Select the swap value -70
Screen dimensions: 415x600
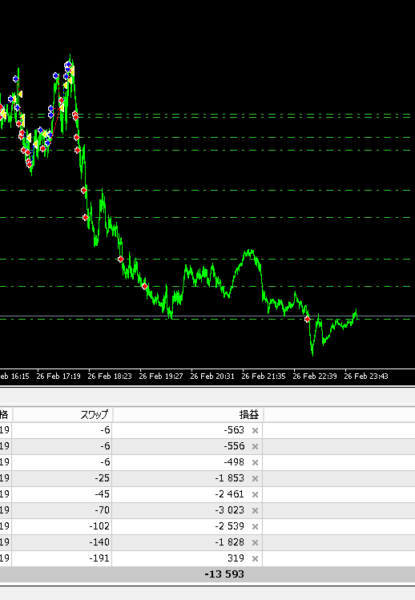tap(102, 510)
